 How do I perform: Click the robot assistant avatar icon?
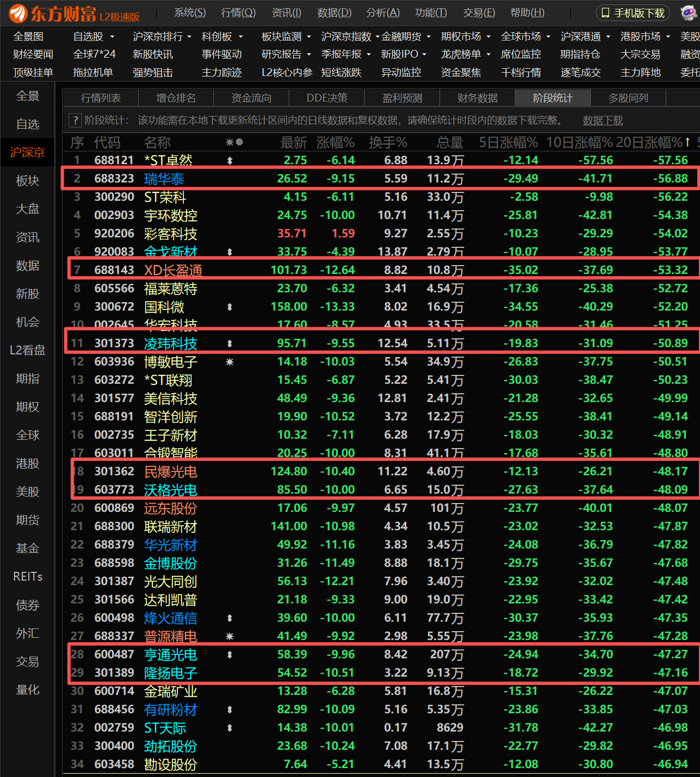[x=688, y=13]
